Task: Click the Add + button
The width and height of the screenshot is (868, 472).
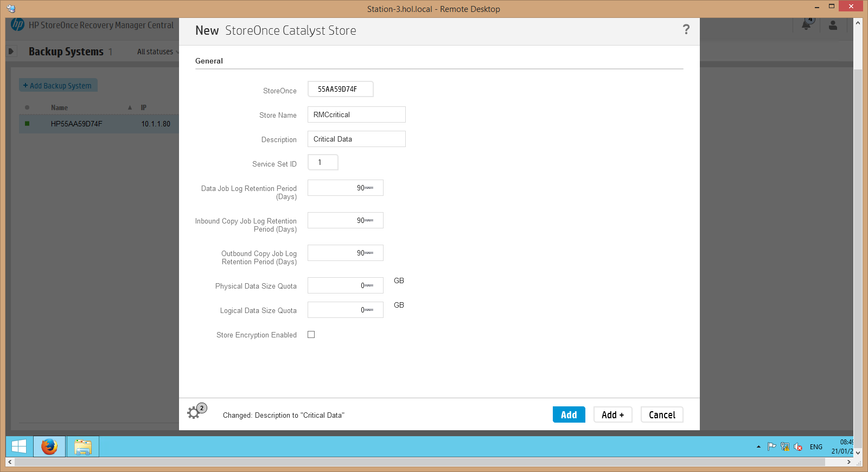Action: (613, 414)
